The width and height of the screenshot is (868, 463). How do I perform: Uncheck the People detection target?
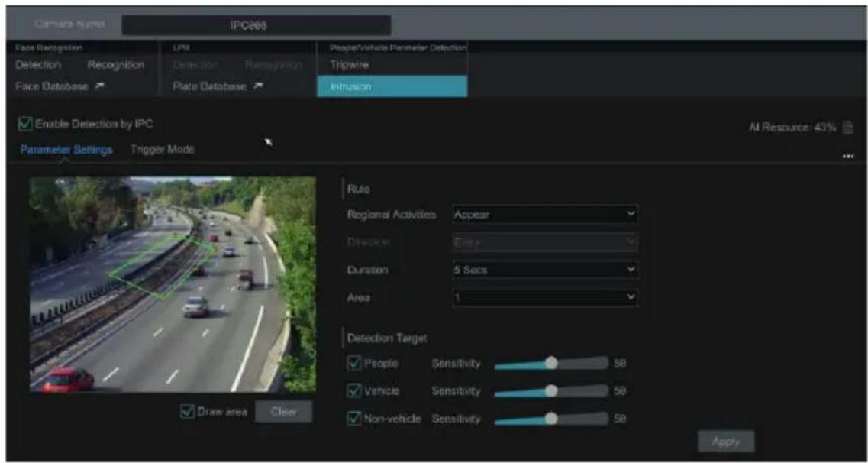pos(353,363)
